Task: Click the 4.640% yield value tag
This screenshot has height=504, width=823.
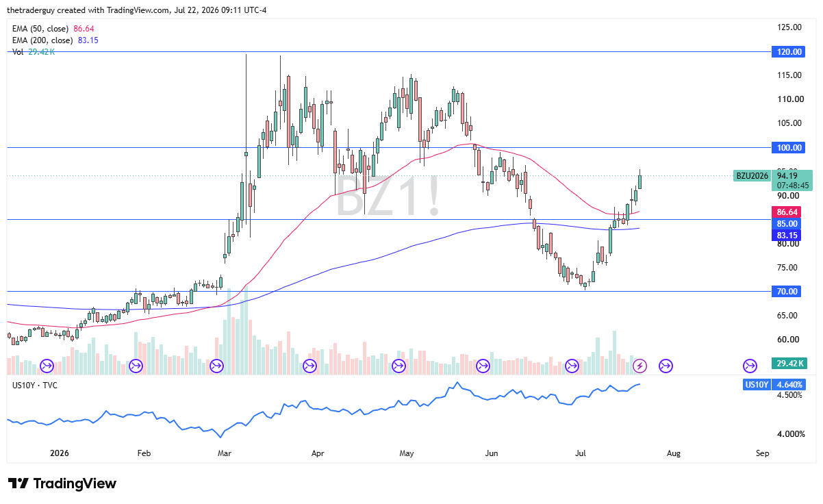Action: (x=789, y=385)
